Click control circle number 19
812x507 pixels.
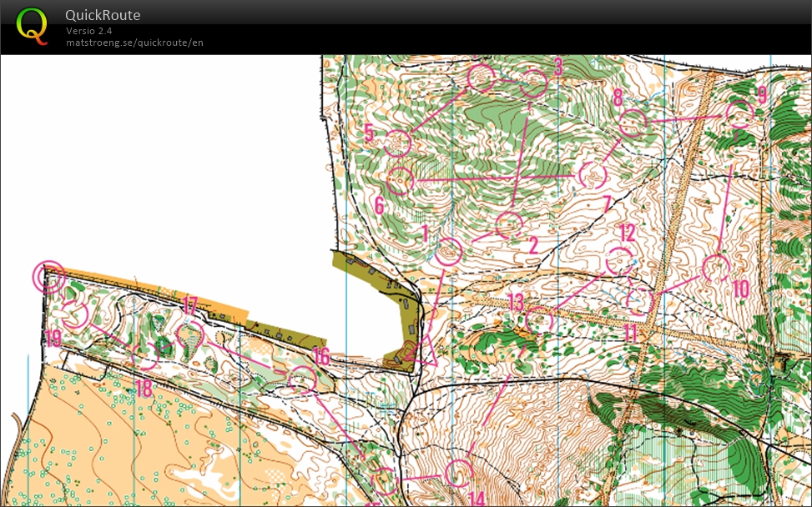(75, 314)
